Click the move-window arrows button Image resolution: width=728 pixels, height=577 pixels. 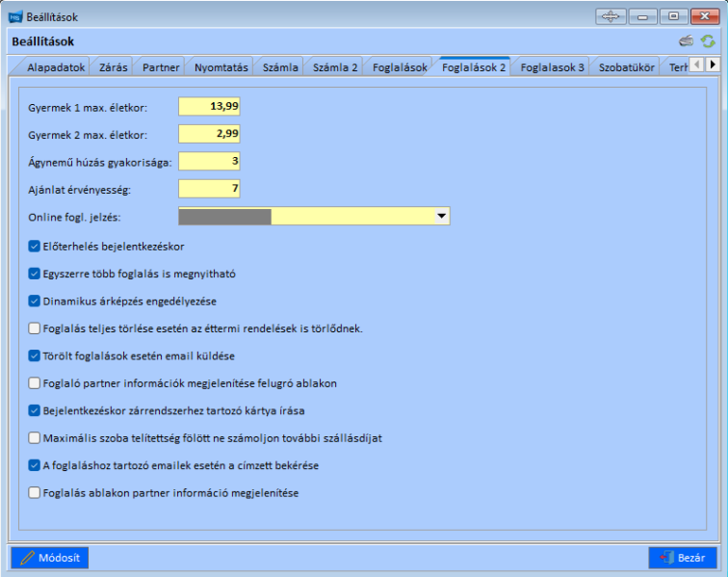(611, 16)
